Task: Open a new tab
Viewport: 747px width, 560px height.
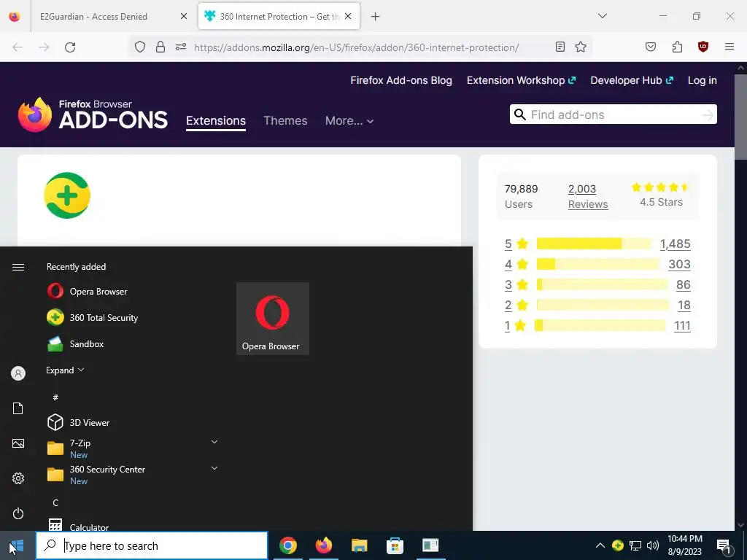Action: click(376, 17)
